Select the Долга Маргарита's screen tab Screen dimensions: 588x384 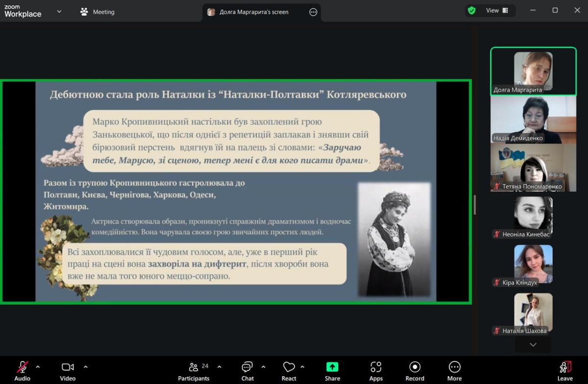coord(253,12)
